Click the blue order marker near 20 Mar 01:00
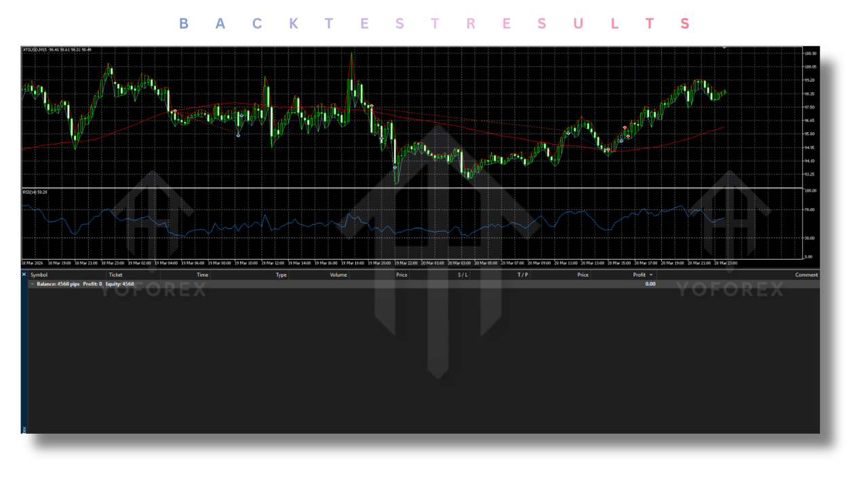The height and width of the screenshot is (488, 868). pyautogui.click(x=395, y=167)
